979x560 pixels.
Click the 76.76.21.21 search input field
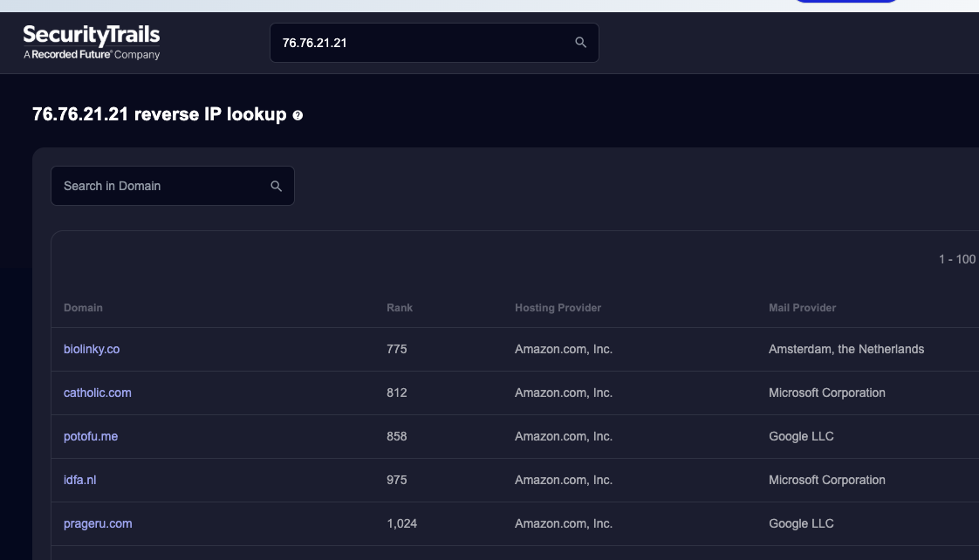pos(410,42)
